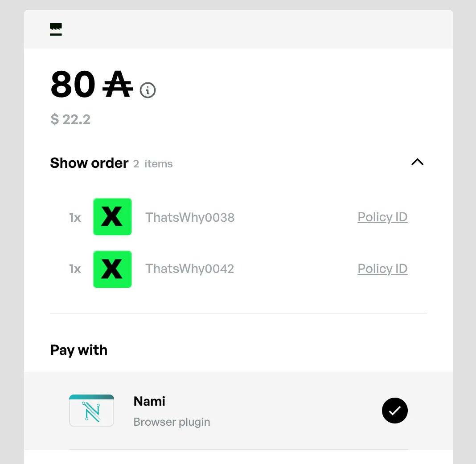The image size is (476, 464).
Task: Collapse the order list with chevron
Action: tap(418, 162)
